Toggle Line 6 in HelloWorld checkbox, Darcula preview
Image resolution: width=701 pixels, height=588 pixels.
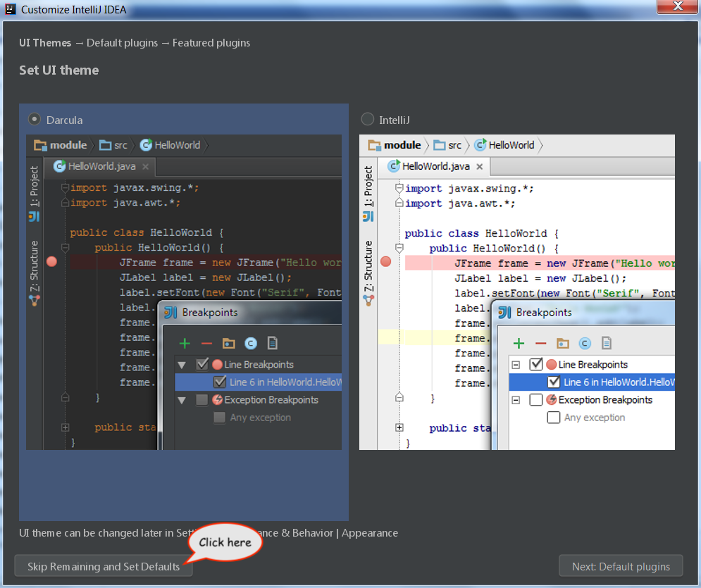click(220, 382)
